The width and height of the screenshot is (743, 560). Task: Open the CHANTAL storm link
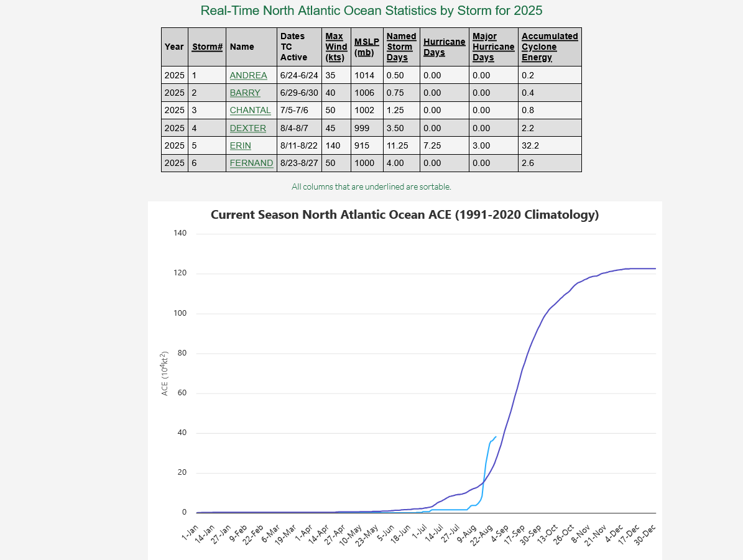(x=250, y=110)
